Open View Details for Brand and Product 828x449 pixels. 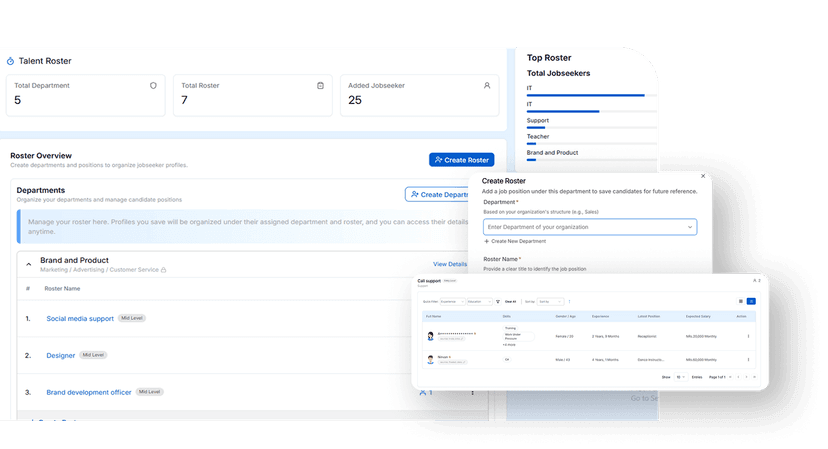[x=450, y=264]
